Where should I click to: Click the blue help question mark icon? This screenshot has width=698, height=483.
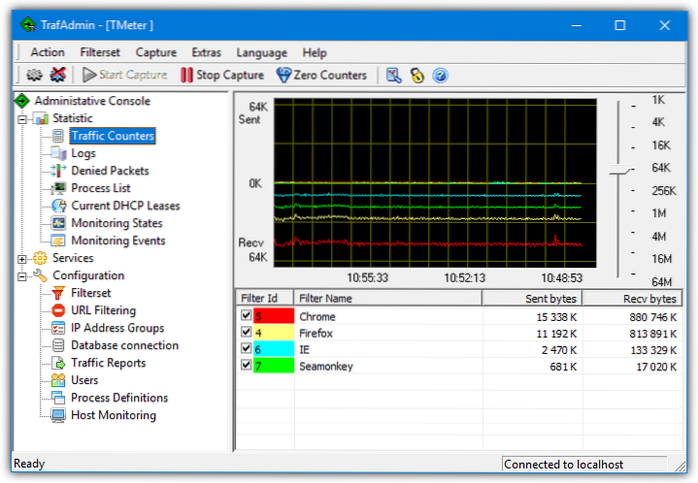(439, 75)
